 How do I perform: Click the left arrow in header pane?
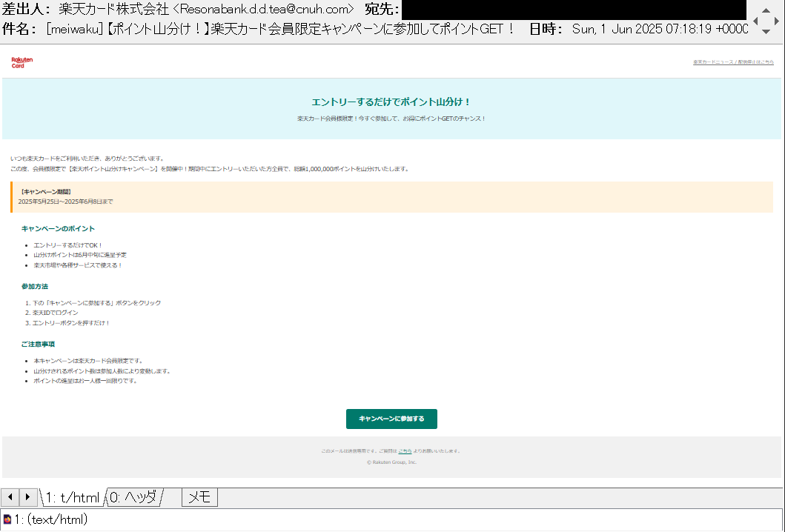pyautogui.click(x=756, y=21)
